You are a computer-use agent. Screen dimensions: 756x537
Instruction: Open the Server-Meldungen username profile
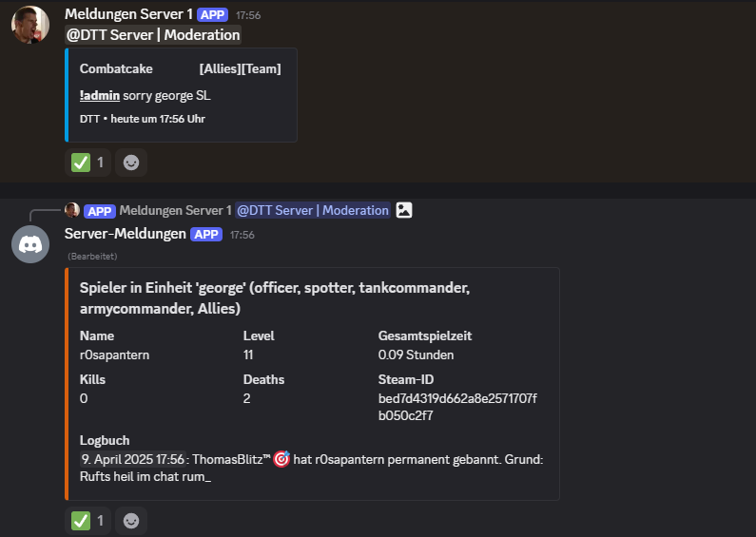[x=125, y=234]
